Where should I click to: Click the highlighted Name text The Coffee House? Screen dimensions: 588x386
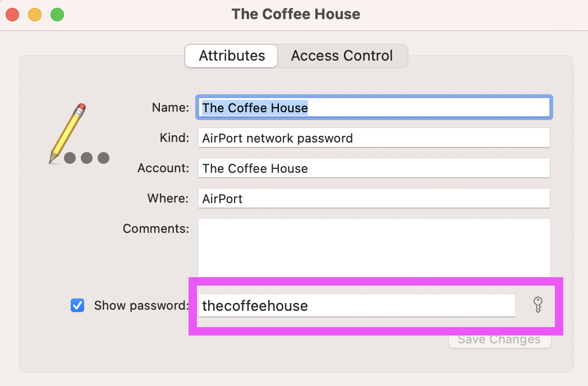point(255,107)
